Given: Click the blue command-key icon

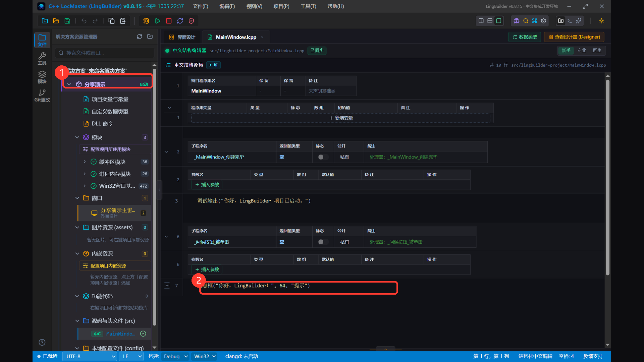Looking at the screenshot, I should click(x=535, y=21).
